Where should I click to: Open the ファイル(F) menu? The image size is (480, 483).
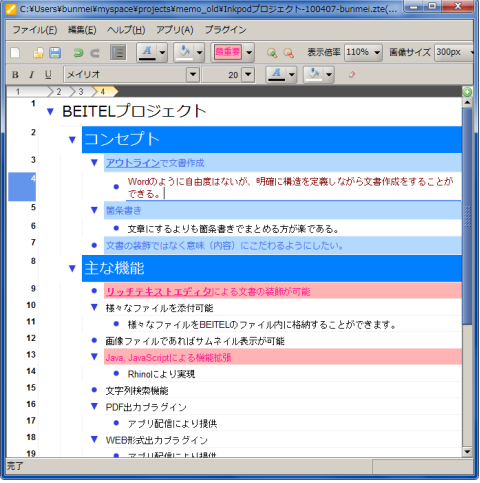click(35, 30)
